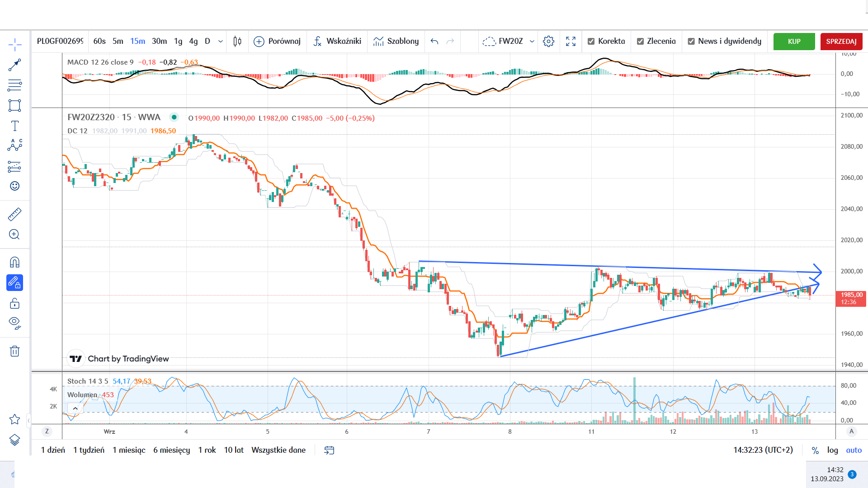
Task: Select the 15m interval
Action: pyautogui.click(x=138, y=41)
